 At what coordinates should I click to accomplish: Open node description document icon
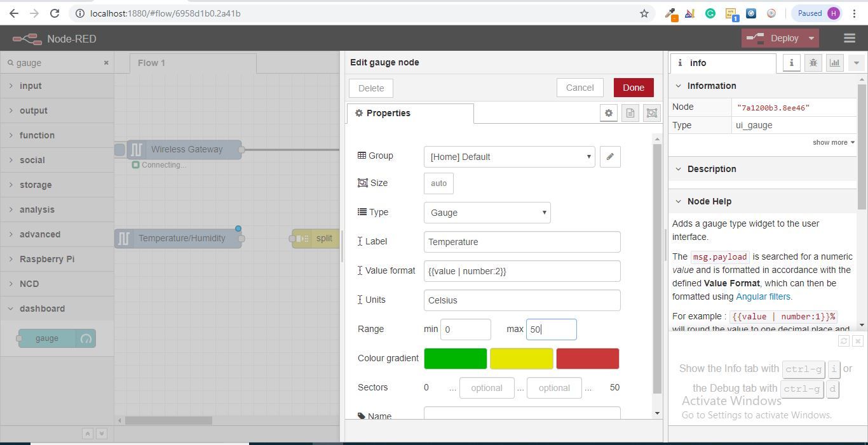(630, 113)
